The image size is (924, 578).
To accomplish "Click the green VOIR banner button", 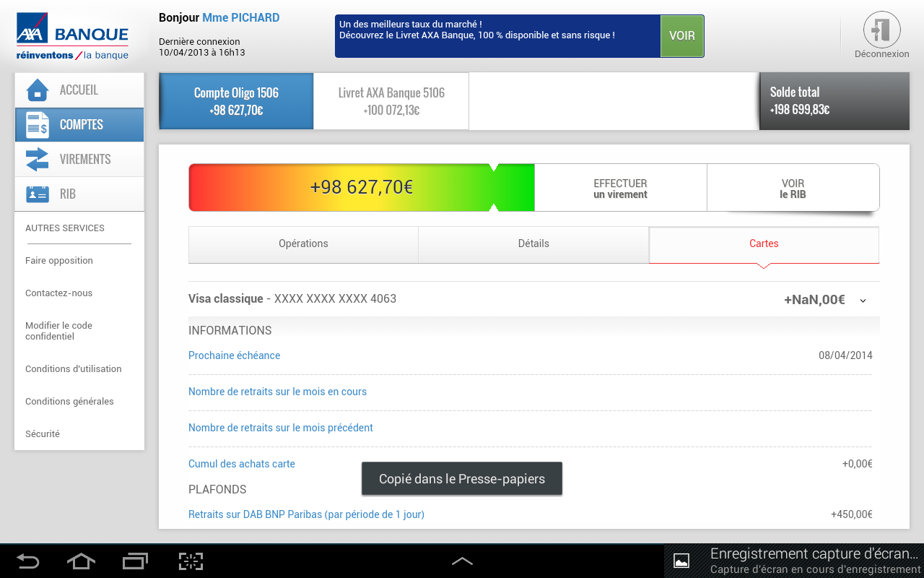I will (682, 36).
